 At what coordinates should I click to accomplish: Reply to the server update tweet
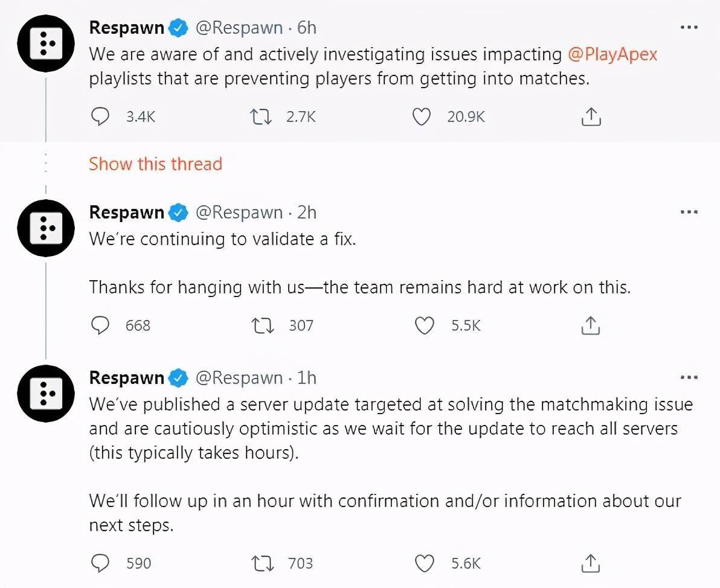[100, 563]
